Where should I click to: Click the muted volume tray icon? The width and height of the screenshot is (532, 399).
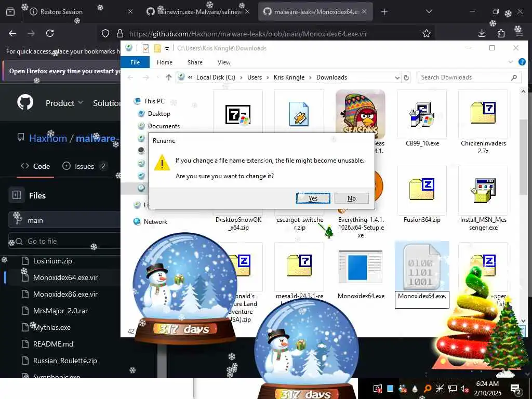(464, 389)
